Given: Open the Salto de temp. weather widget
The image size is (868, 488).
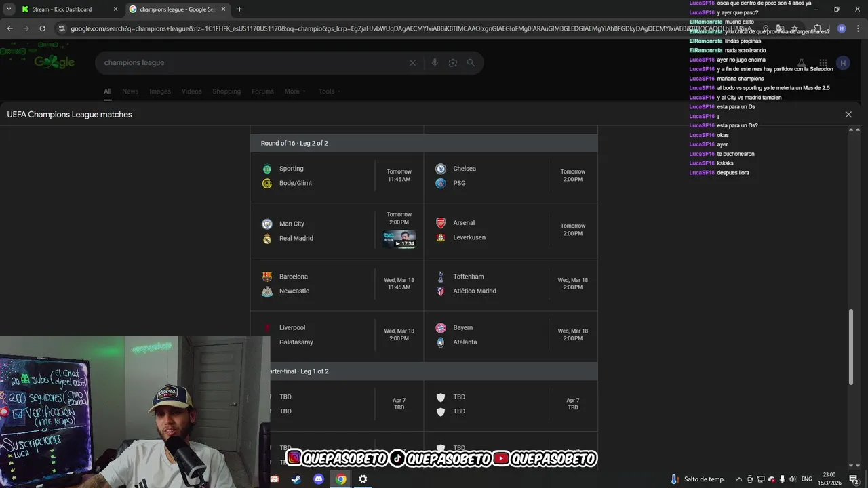Looking at the screenshot, I should pyautogui.click(x=698, y=479).
